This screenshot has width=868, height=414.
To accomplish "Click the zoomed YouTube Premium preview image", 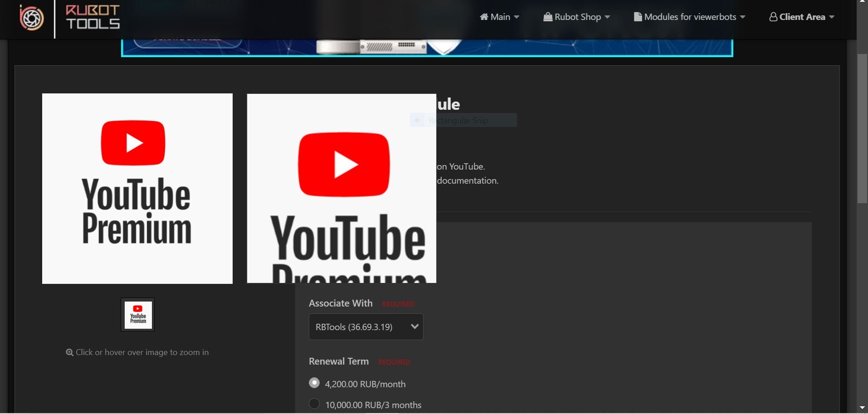I will 341,189.
